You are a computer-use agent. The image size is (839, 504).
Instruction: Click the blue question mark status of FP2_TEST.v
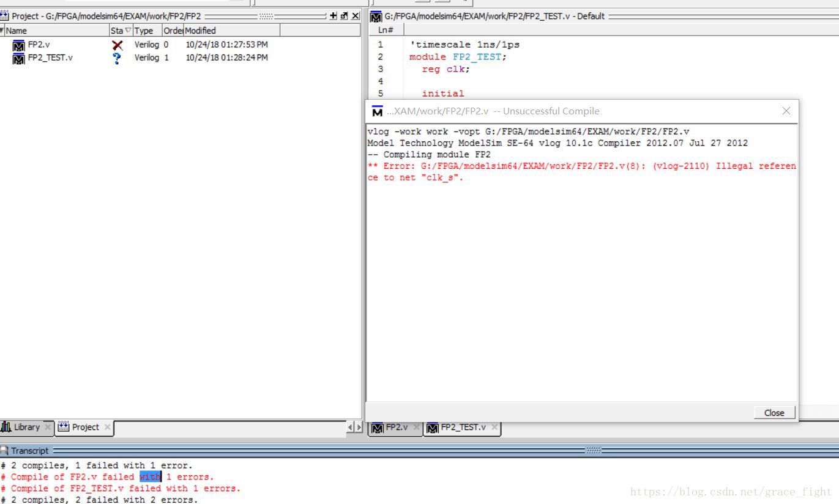(117, 58)
